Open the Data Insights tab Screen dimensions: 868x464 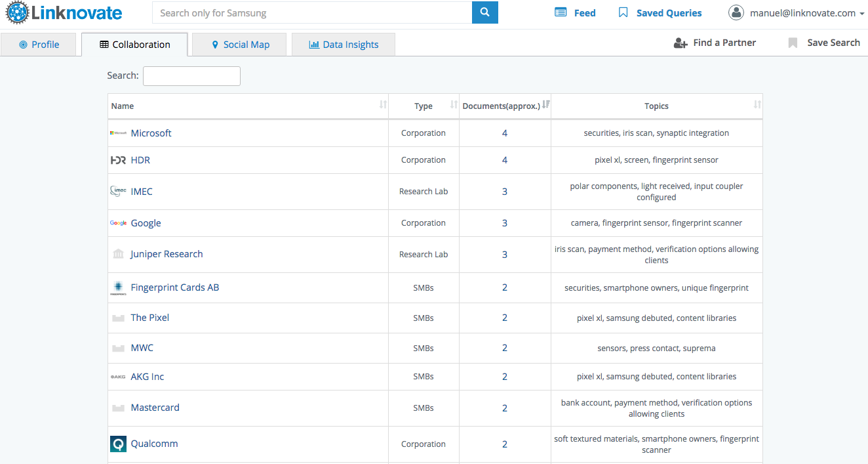tap(344, 45)
